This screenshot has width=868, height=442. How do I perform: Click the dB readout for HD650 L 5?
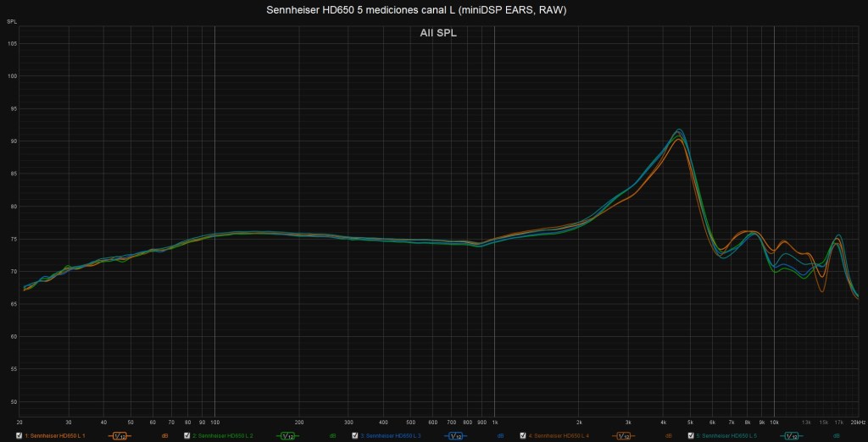(x=837, y=436)
